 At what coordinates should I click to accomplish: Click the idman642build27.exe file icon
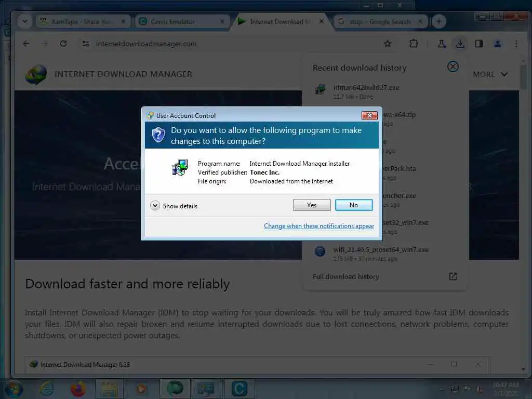pos(320,89)
